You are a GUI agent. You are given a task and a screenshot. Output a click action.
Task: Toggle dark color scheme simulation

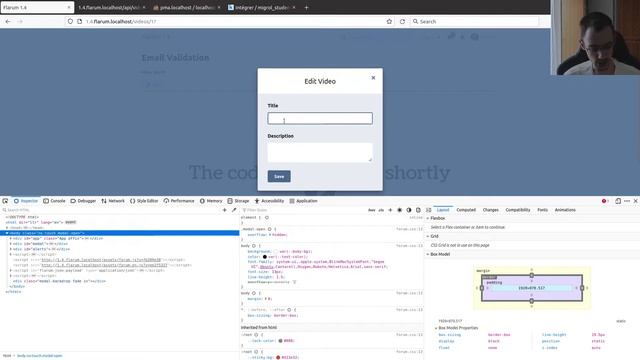[409, 210]
